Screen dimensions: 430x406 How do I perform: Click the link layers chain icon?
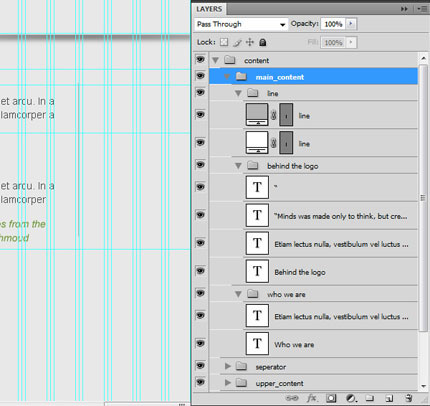tap(292, 398)
